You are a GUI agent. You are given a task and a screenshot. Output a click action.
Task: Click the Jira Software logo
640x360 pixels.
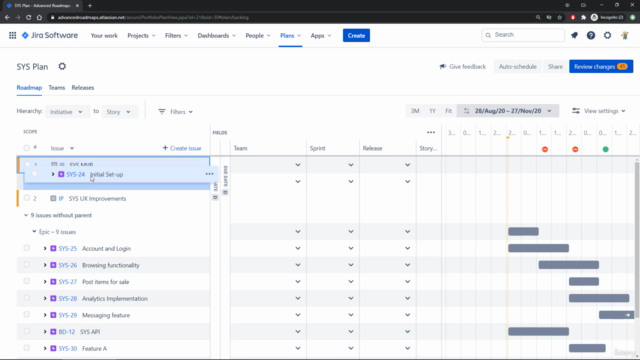tap(50, 36)
